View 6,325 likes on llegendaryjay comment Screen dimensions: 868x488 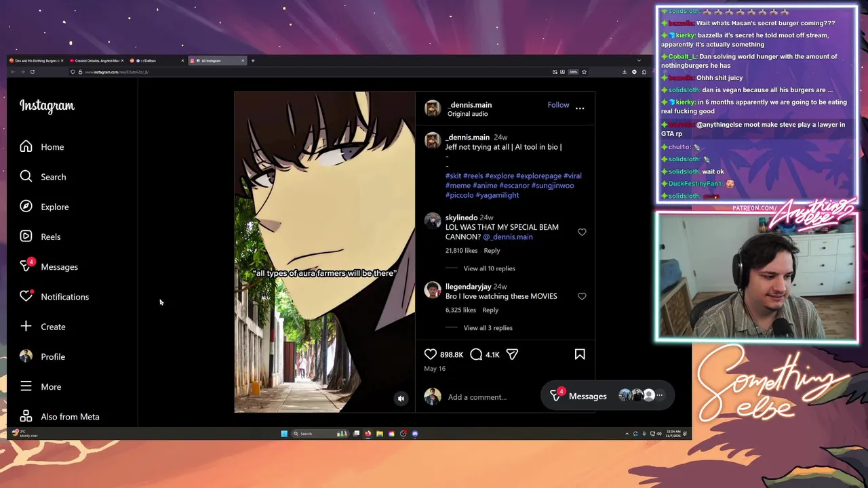coord(460,310)
